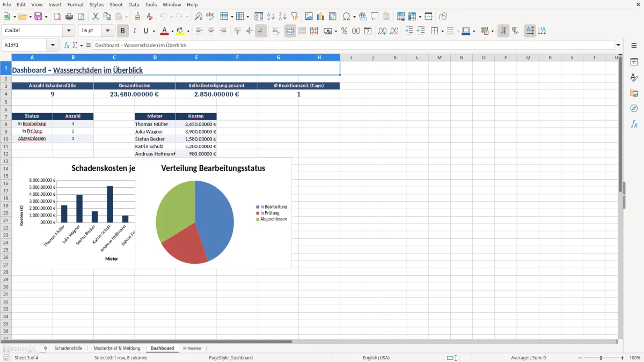Click the Sort Descending icon
Viewport: 644px width, 362px height.
point(283,17)
